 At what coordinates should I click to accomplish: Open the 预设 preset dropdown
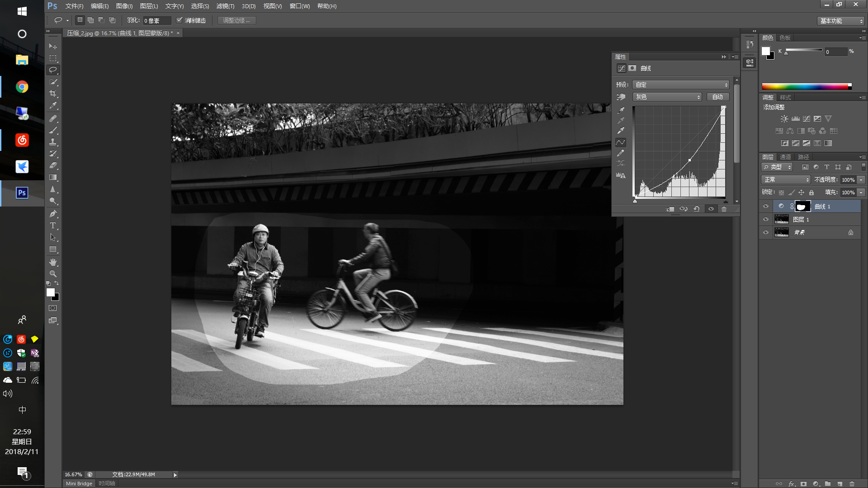(x=681, y=85)
